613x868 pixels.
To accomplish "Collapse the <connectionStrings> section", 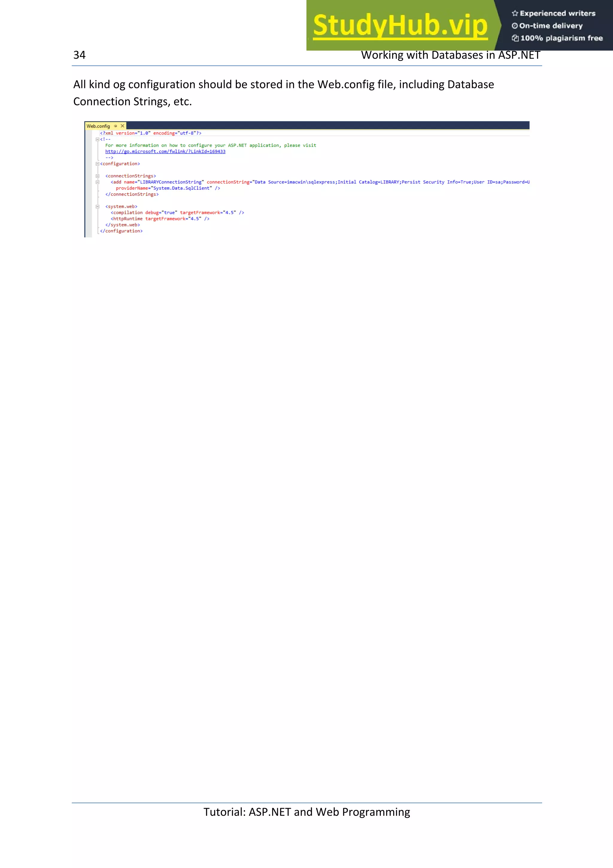I will pyautogui.click(x=98, y=176).
